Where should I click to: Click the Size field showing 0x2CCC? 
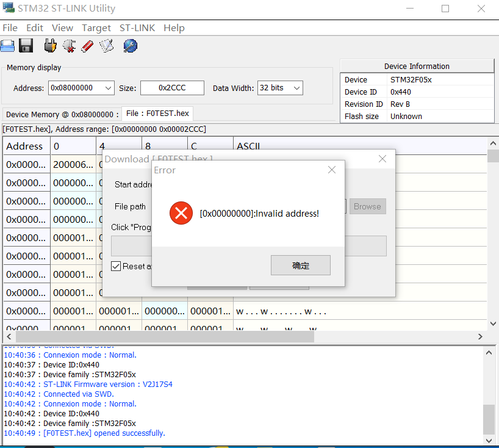tap(172, 88)
